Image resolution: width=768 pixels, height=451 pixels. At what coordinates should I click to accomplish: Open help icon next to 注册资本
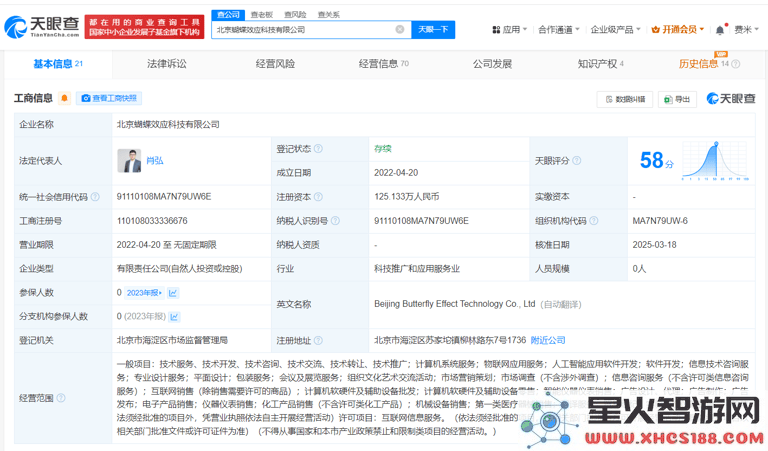[x=318, y=197]
